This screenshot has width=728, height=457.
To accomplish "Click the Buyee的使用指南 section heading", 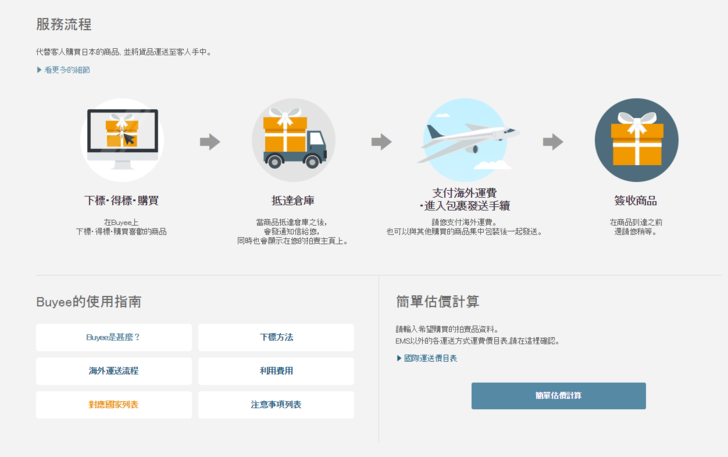I will pyautogui.click(x=89, y=302).
